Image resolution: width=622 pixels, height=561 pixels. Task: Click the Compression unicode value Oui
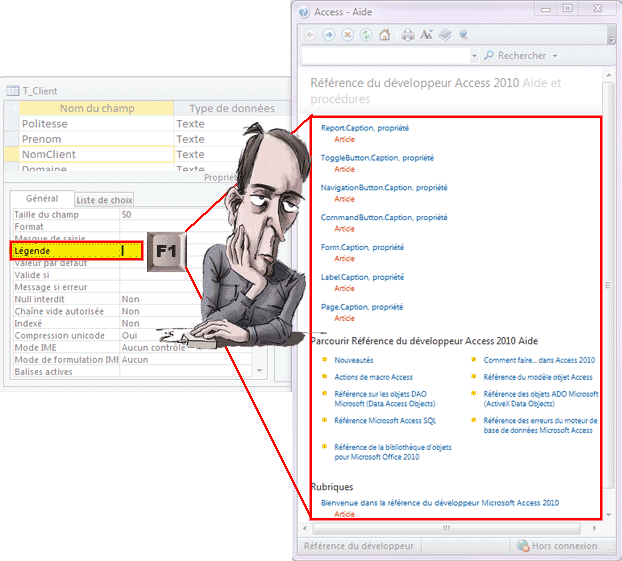[129, 336]
